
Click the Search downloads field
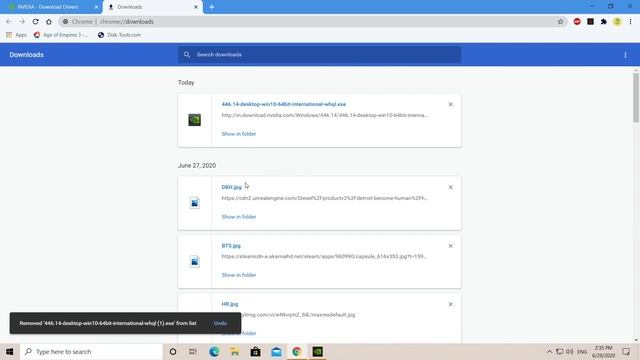[x=320, y=55]
